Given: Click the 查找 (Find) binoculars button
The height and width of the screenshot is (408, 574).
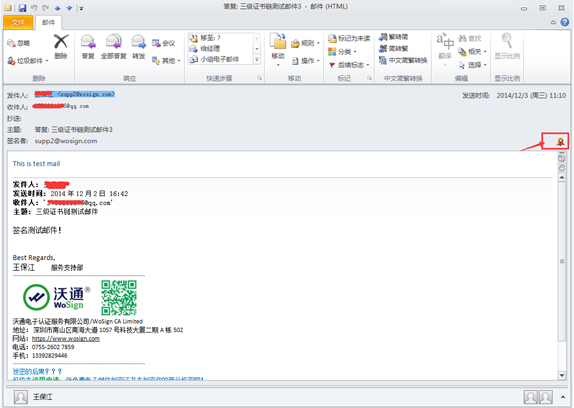Looking at the screenshot, I should tap(470, 38).
